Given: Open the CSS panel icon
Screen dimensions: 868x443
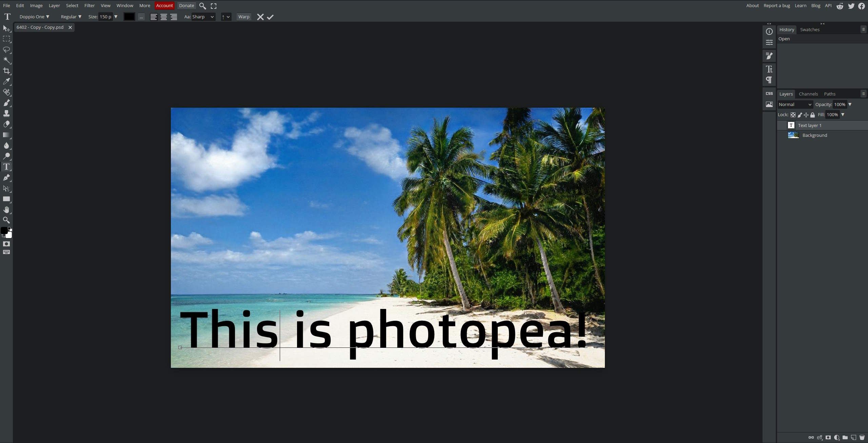Looking at the screenshot, I should coord(769,93).
